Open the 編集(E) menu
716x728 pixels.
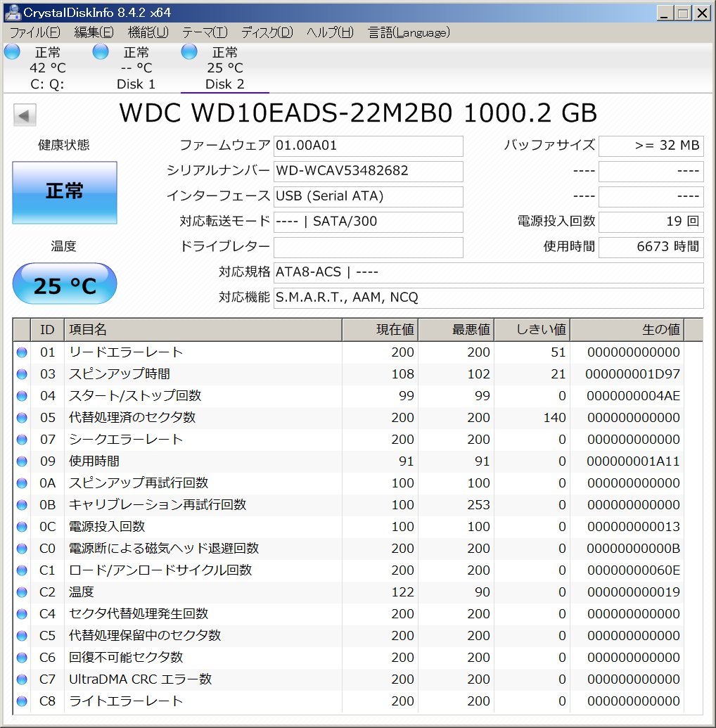[x=94, y=32]
